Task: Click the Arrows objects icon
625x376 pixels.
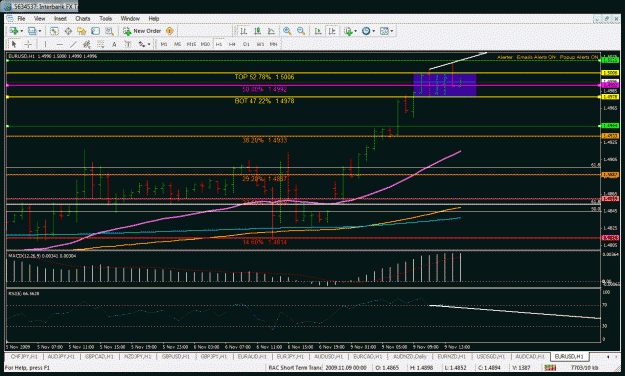Action: coord(142,44)
